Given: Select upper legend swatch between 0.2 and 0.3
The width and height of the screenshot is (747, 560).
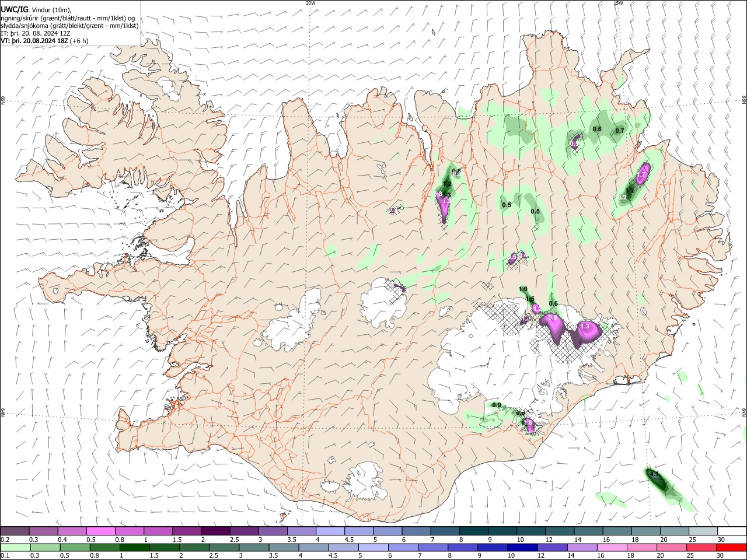Looking at the screenshot, I should click(15, 531).
